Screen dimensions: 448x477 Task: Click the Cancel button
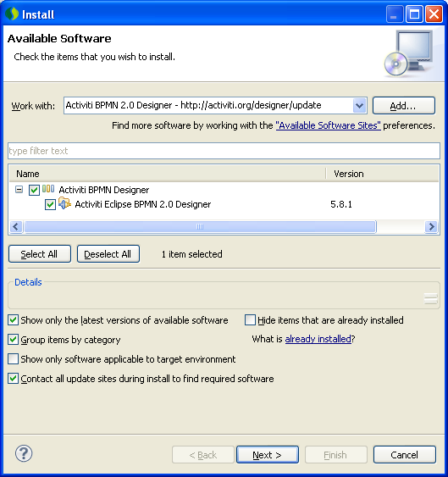click(x=405, y=455)
